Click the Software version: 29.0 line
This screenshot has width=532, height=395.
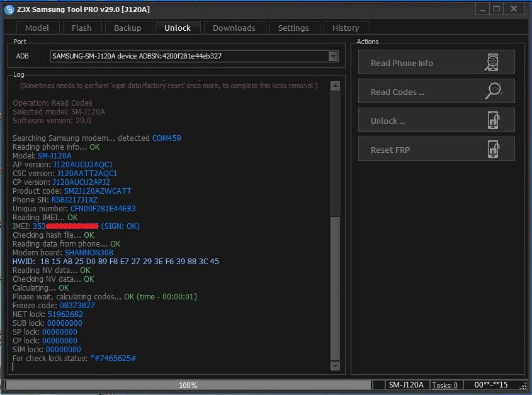tap(52, 121)
